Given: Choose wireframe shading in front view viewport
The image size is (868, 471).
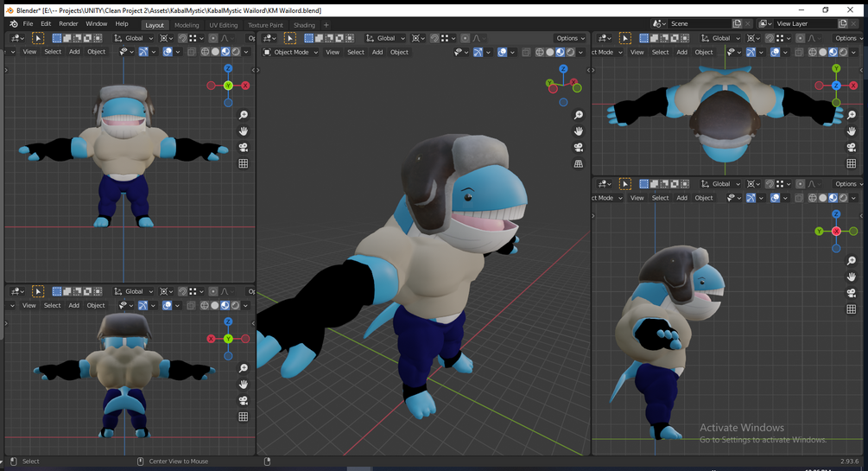Looking at the screenshot, I should 205,52.
